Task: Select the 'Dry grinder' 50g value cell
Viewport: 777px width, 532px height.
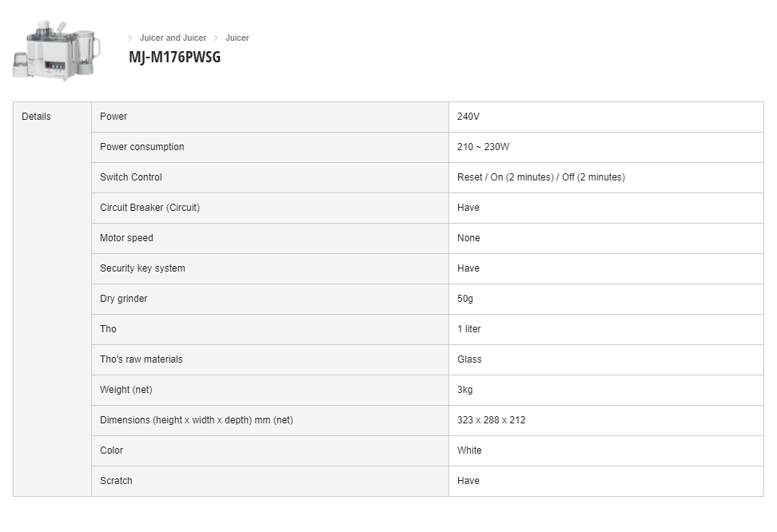Action: tap(606, 299)
